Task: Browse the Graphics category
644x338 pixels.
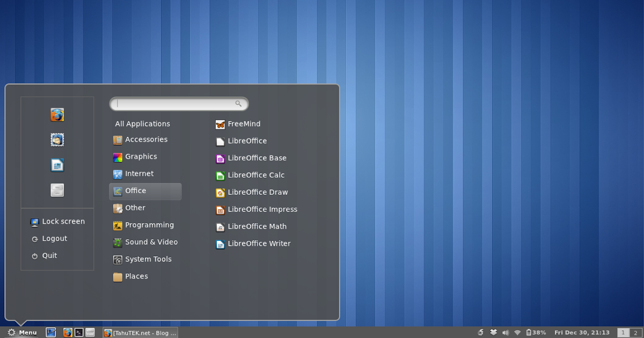Action: coord(140,156)
